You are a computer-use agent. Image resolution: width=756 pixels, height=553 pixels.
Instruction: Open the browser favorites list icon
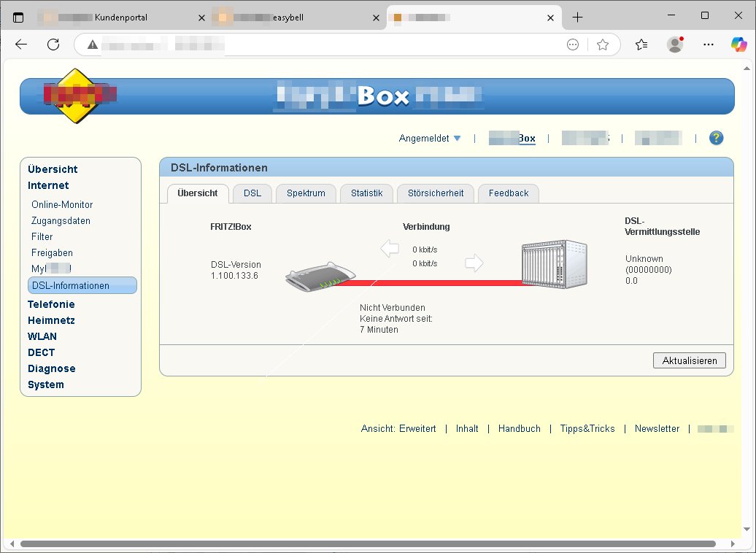click(x=641, y=45)
